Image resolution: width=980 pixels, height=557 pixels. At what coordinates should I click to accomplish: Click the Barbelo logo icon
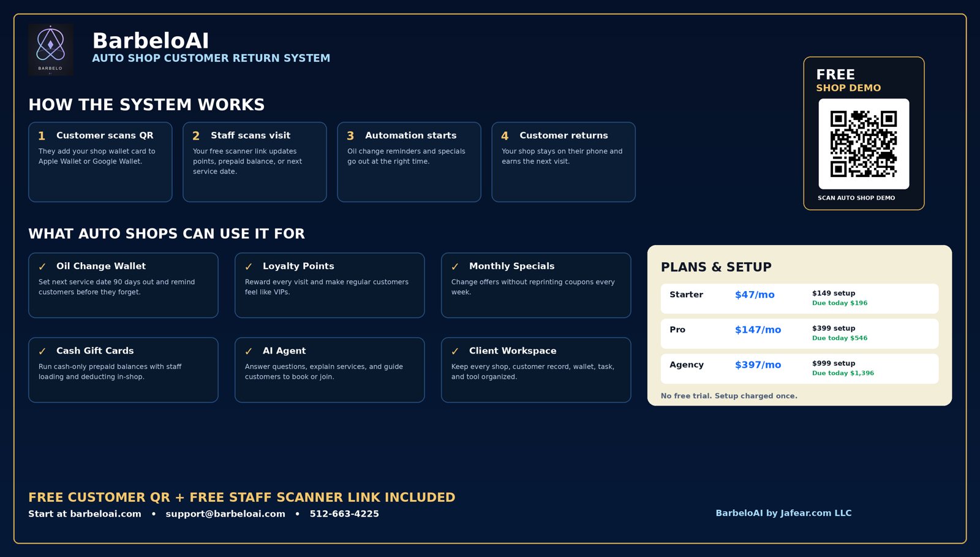pyautogui.click(x=51, y=50)
